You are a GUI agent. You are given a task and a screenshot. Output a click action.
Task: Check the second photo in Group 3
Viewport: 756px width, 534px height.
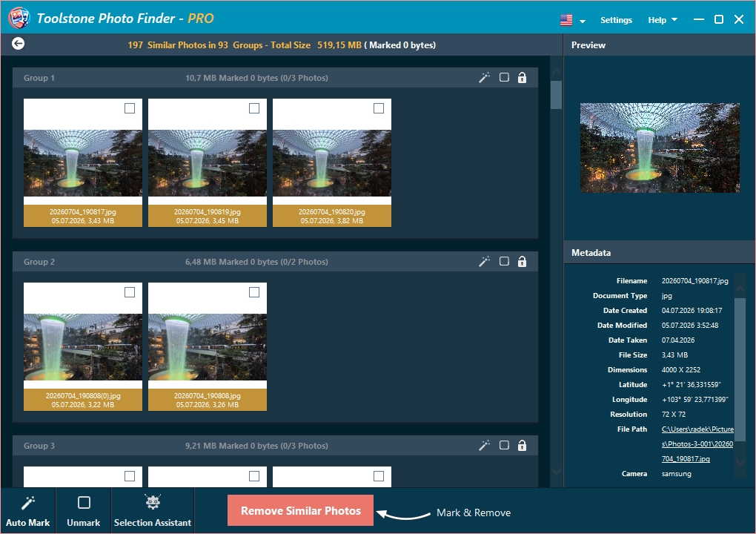(254, 475)
